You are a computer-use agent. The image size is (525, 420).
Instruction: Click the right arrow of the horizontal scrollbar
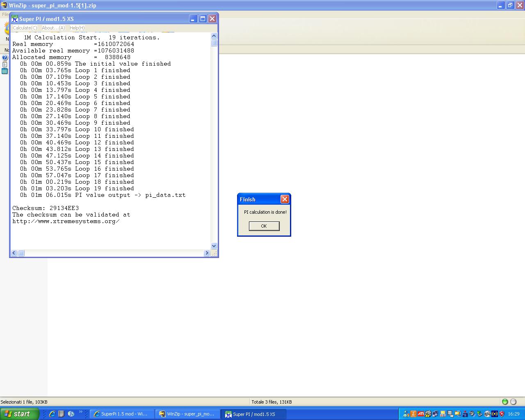(207, 253)
